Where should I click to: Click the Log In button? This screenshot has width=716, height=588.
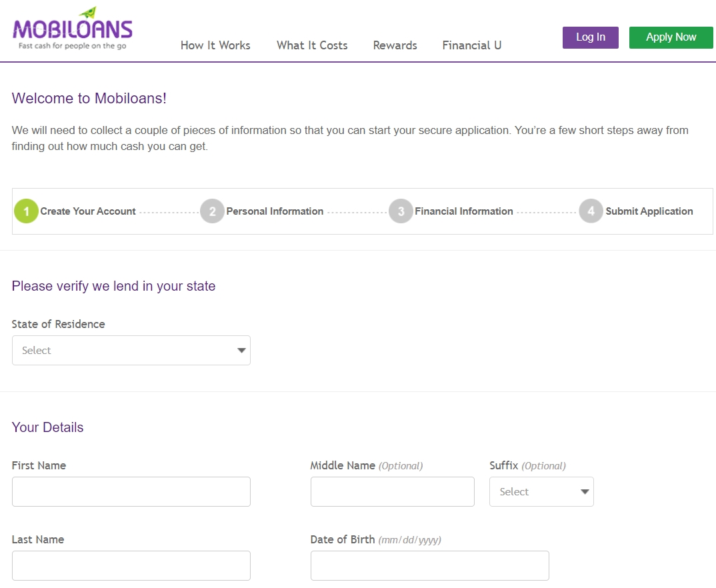click(590, 37)
